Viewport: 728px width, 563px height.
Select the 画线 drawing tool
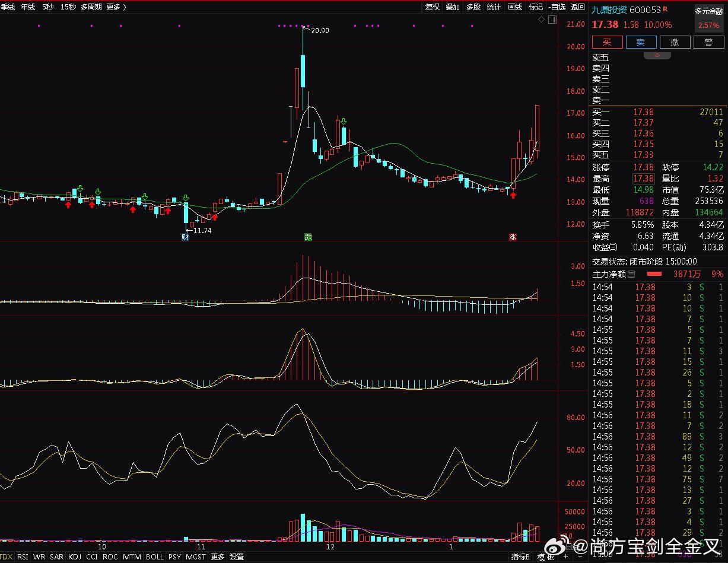pyautogui.click(x=515, y=7)
